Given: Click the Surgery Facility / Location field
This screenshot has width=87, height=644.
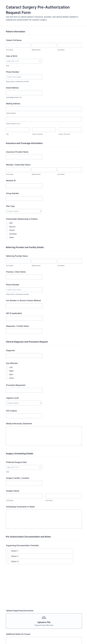Looking at the screenshot, I should coord(24,483).
